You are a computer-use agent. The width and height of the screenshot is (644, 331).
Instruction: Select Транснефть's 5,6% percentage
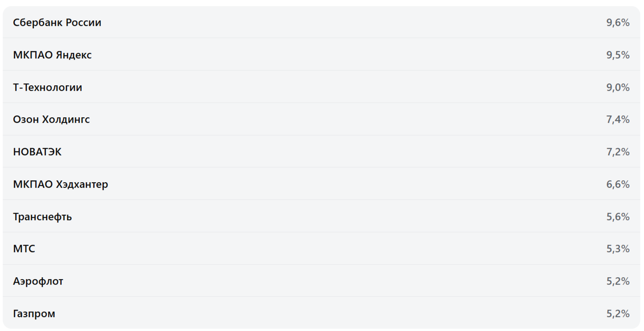[618, 217]
